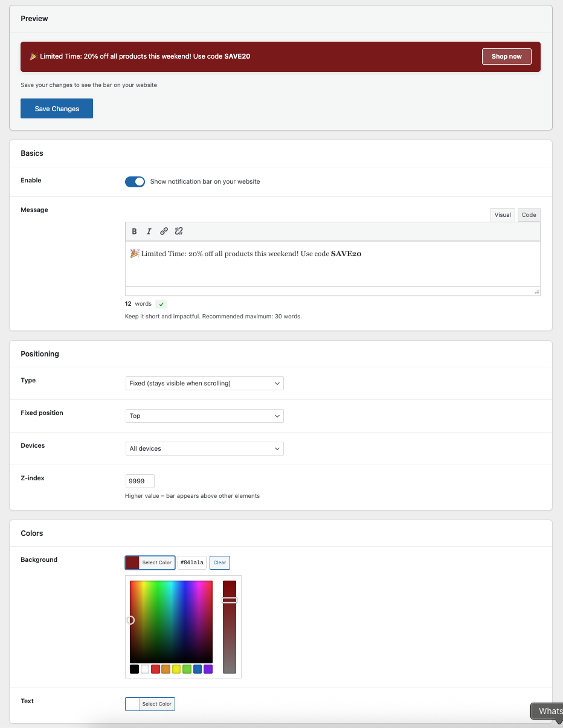The height and width of the screenshot is (728, 563).
Task: Click the Z-index input field
Action: [140, 481]
